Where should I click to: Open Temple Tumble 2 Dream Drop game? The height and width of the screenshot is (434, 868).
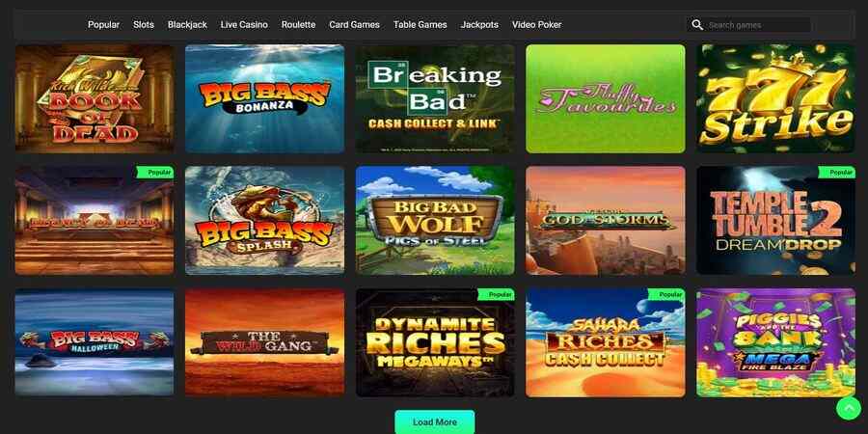[x=775, y=220]
